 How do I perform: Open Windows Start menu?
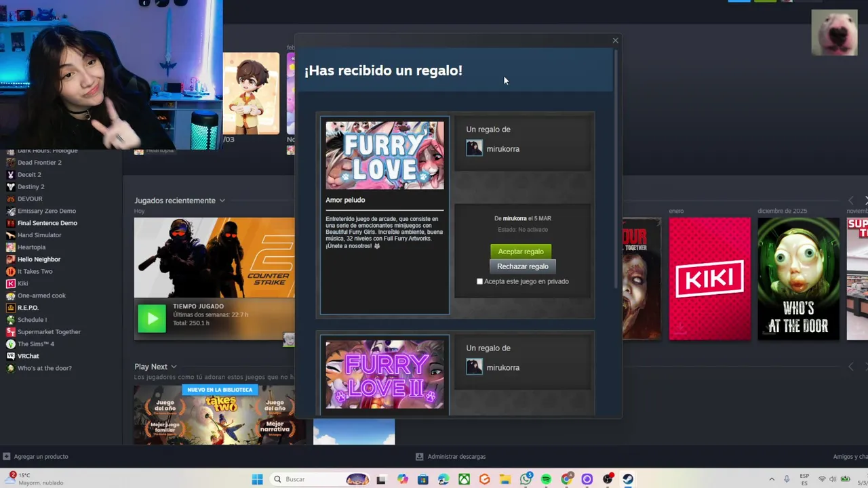(x=257, y=479)
